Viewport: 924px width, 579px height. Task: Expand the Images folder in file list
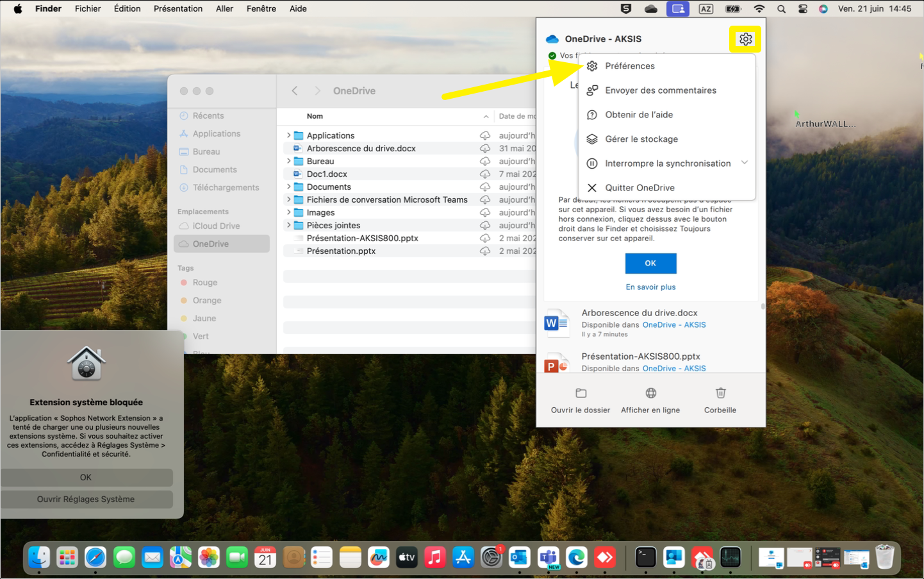click(288, 212)
